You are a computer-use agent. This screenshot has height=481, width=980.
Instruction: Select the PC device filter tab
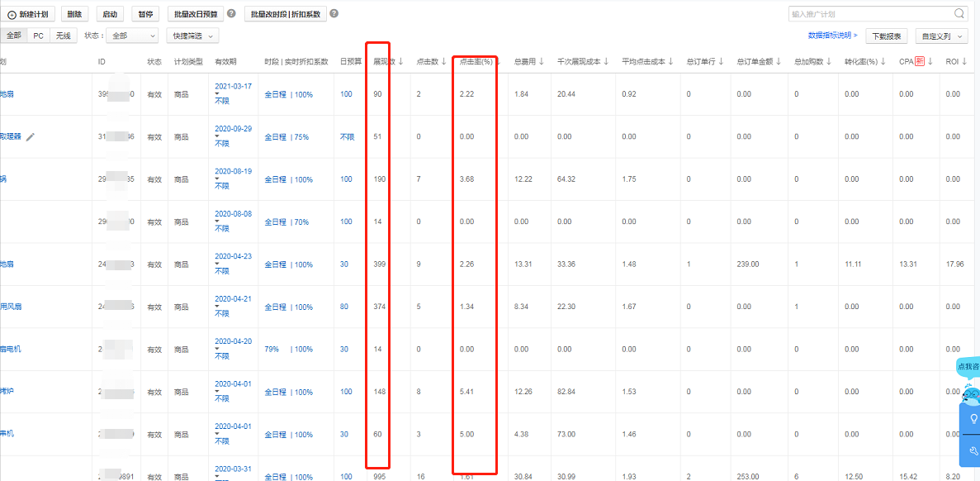[39, 36]
